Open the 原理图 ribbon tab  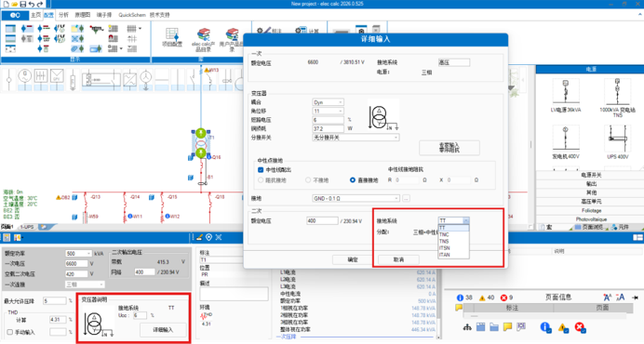click(x=82, y=15)
